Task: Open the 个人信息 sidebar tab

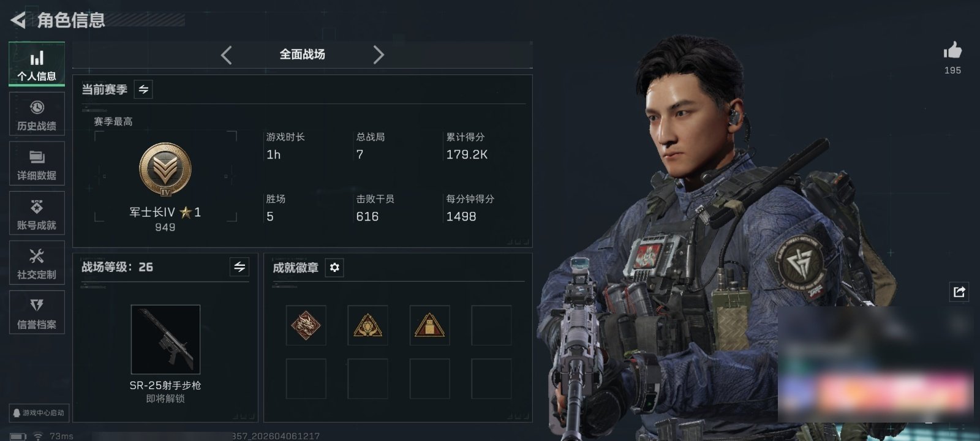Action: point(37,64)
